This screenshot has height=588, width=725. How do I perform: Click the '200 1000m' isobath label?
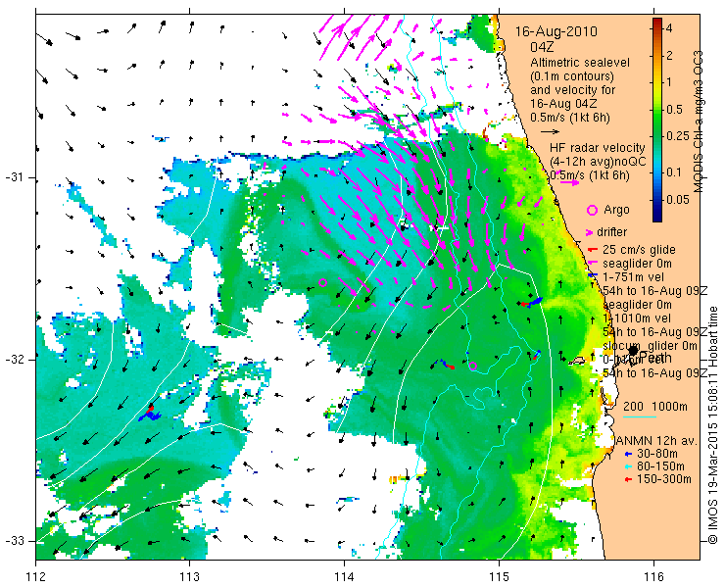655,407
